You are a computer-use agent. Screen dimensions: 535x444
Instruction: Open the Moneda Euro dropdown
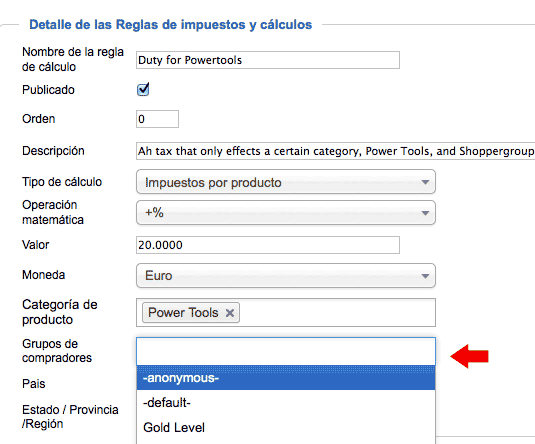[286, 275]
